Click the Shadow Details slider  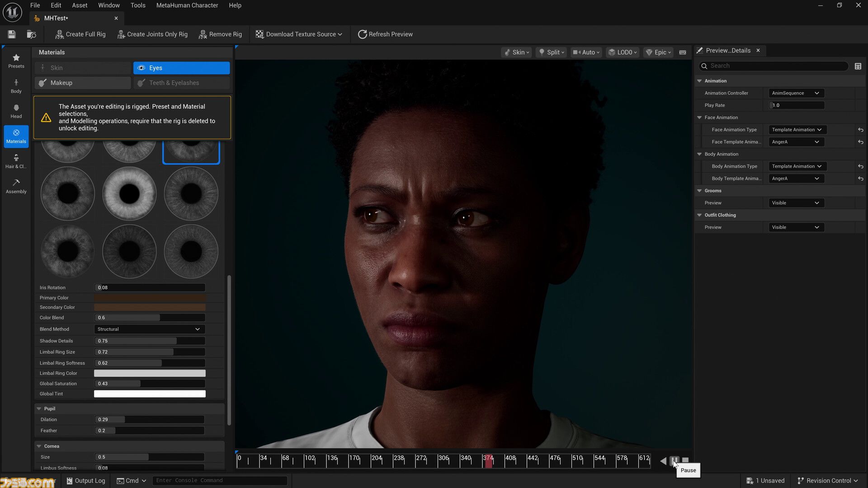(150, 341)
